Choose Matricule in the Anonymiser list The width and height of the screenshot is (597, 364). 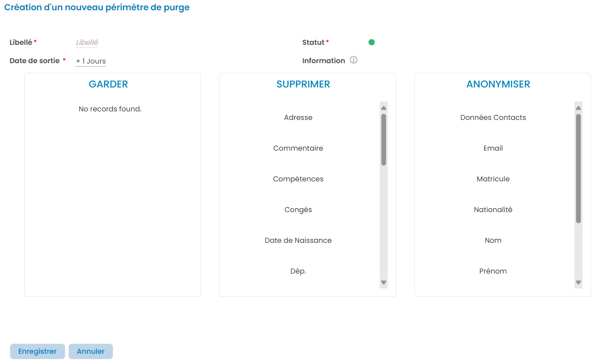[x=493, y=179]
